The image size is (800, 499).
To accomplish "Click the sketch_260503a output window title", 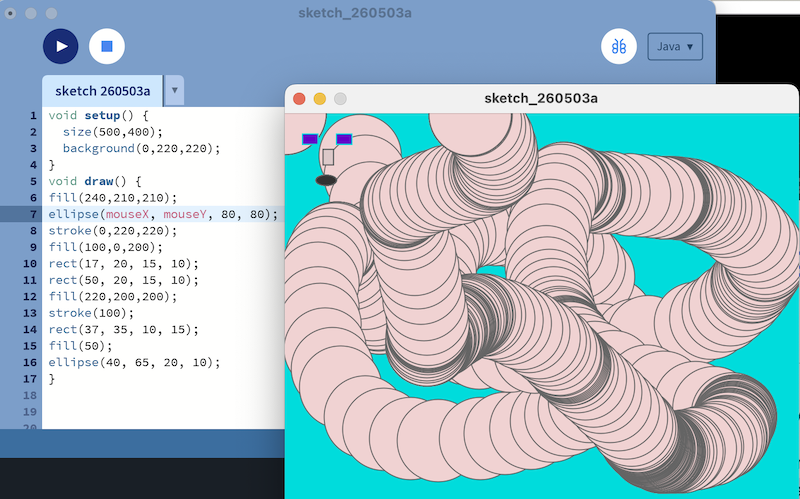I will pos(541,98).
